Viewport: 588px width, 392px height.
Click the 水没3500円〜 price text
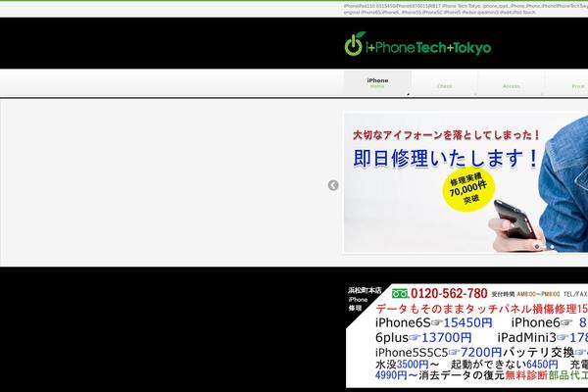407,365
